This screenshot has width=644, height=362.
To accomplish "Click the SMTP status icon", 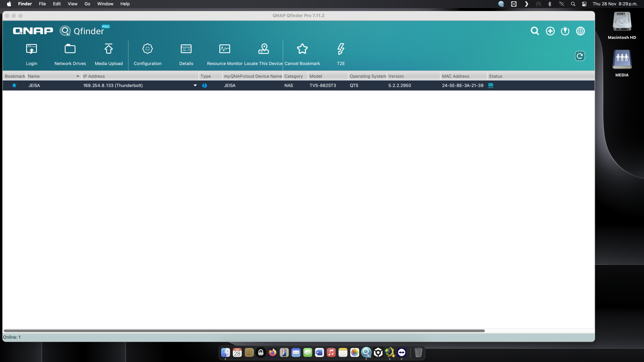I will 491,86.
